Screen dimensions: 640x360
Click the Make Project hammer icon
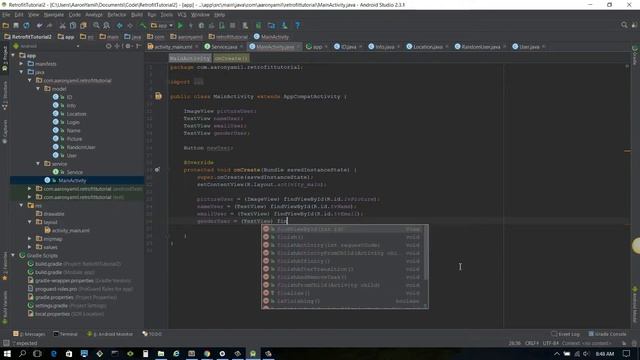[143, 25]
